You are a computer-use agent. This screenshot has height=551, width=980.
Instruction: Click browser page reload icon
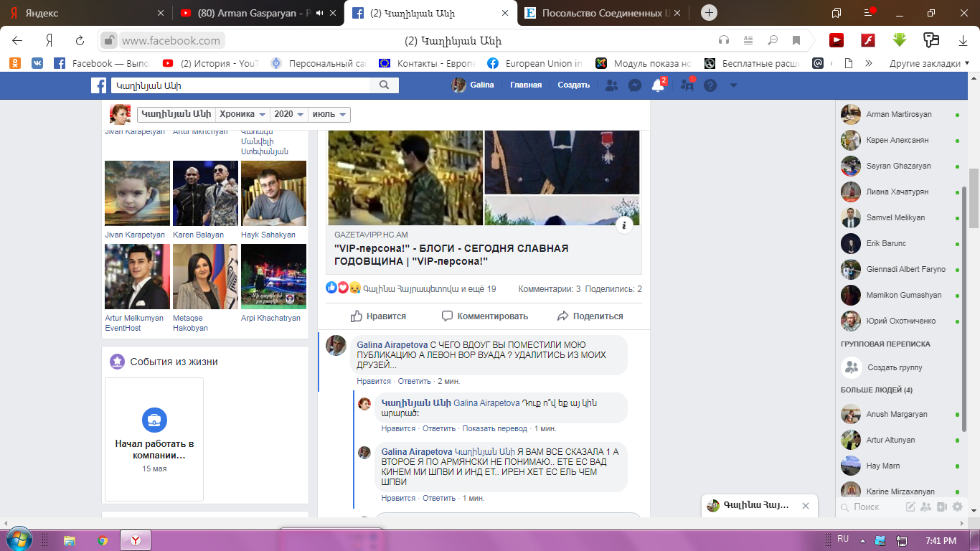(80, 40)
